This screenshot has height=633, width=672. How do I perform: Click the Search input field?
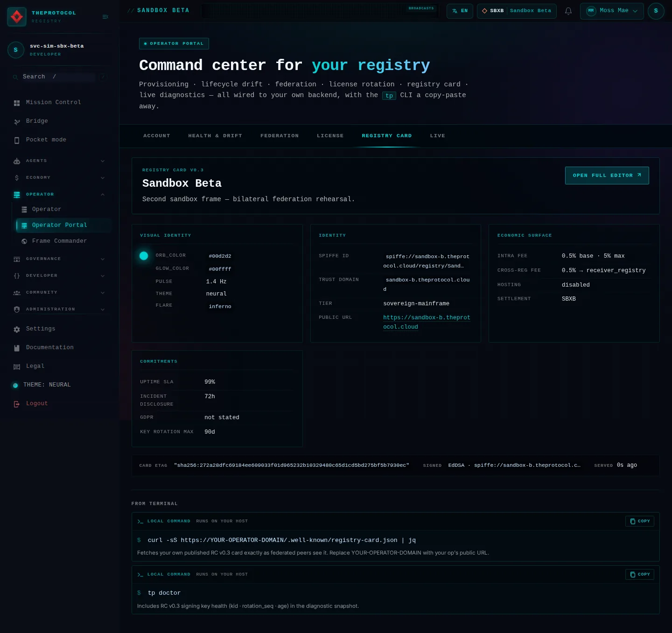click(59, 77)
